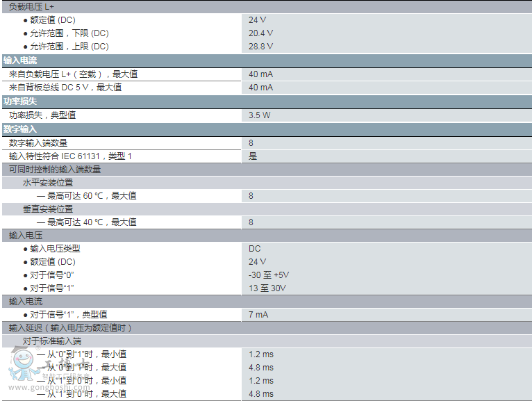Select the 输入延迟 section header row
Screen dimensions: 532x401
(70, 328)
